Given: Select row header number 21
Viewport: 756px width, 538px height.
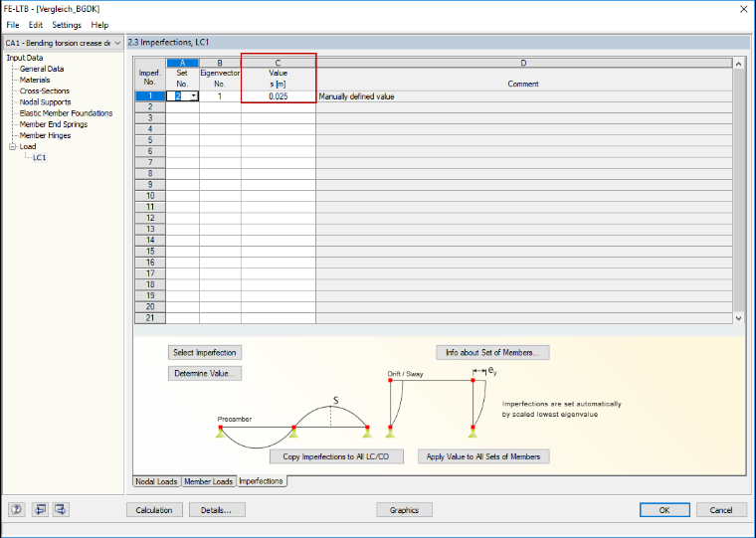Looking at the screenshot, I should (150, 318).
